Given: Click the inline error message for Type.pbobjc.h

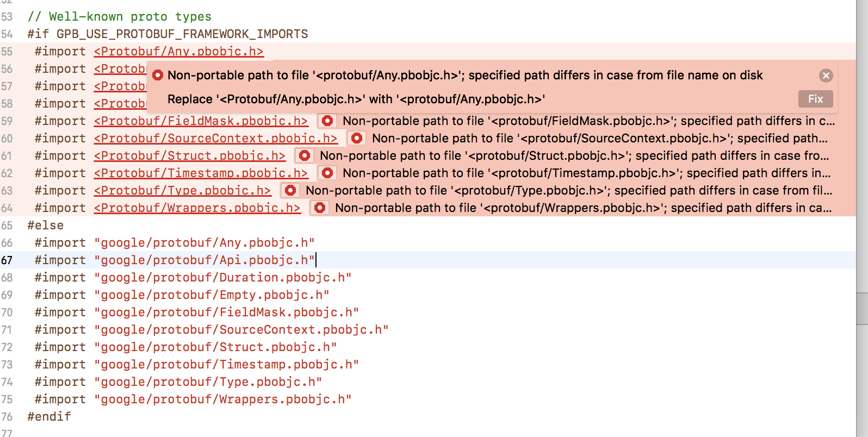Looking at the screenshot, I should (569, 190).
